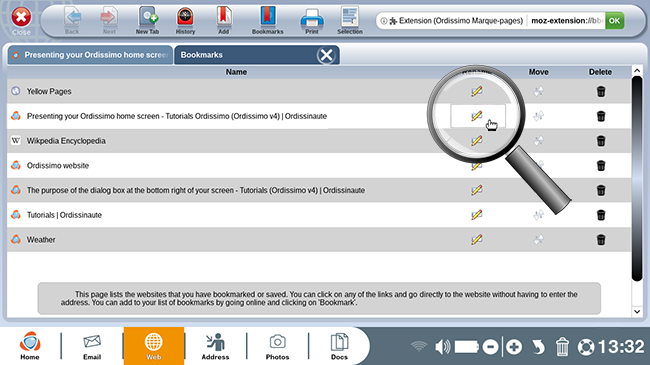Open the browsing History
This screenshot has height=365, width=650.
[x=185, y=20]
